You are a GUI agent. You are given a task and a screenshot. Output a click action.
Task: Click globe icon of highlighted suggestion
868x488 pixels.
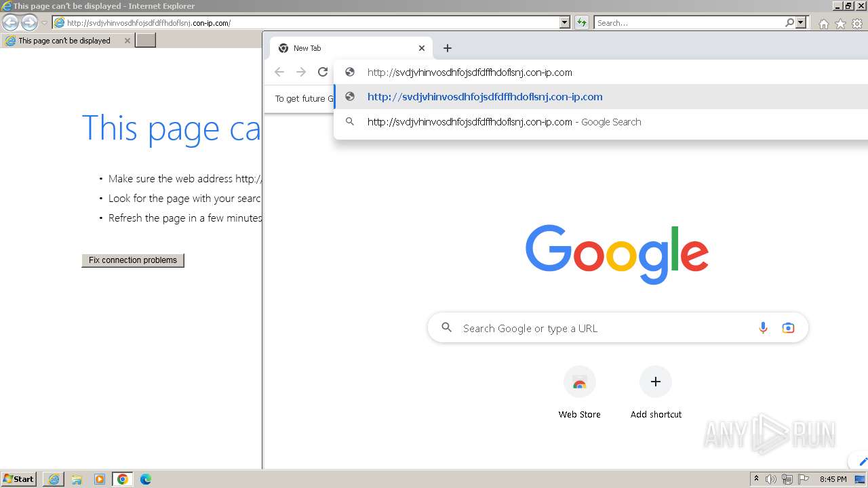coord(350,96)
